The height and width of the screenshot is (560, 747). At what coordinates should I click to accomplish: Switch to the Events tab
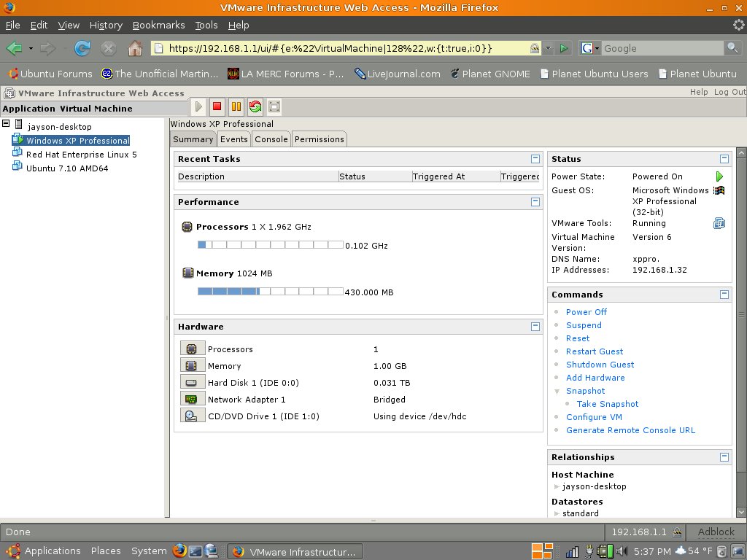[234, 139]
